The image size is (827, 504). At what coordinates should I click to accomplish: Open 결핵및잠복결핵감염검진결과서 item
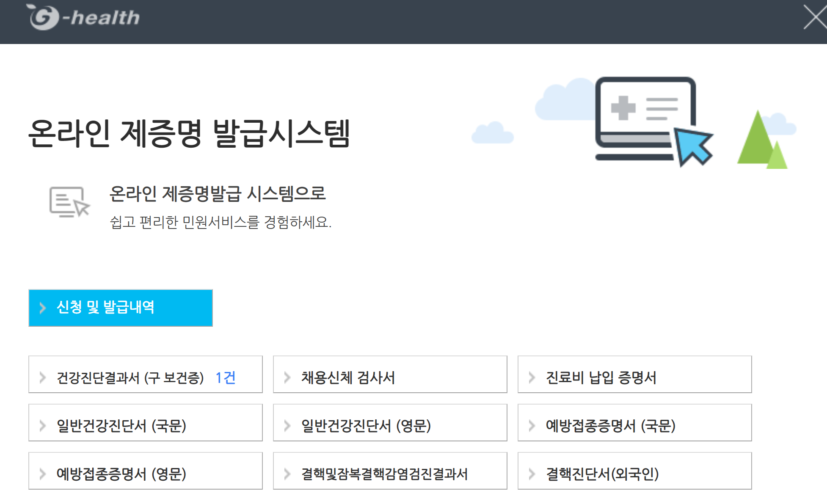[x=384, y=474]
